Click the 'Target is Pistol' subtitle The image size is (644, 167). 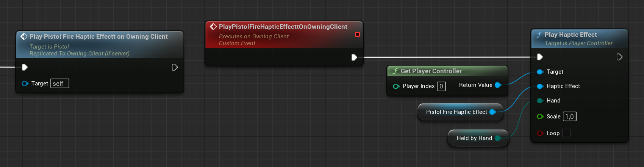coord(49,47)
